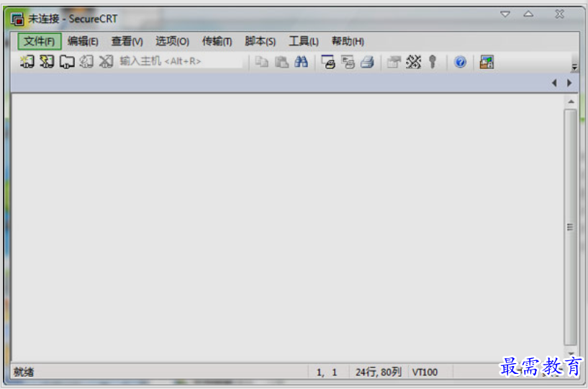Click the scrollbar up arrow

(571, 101)
